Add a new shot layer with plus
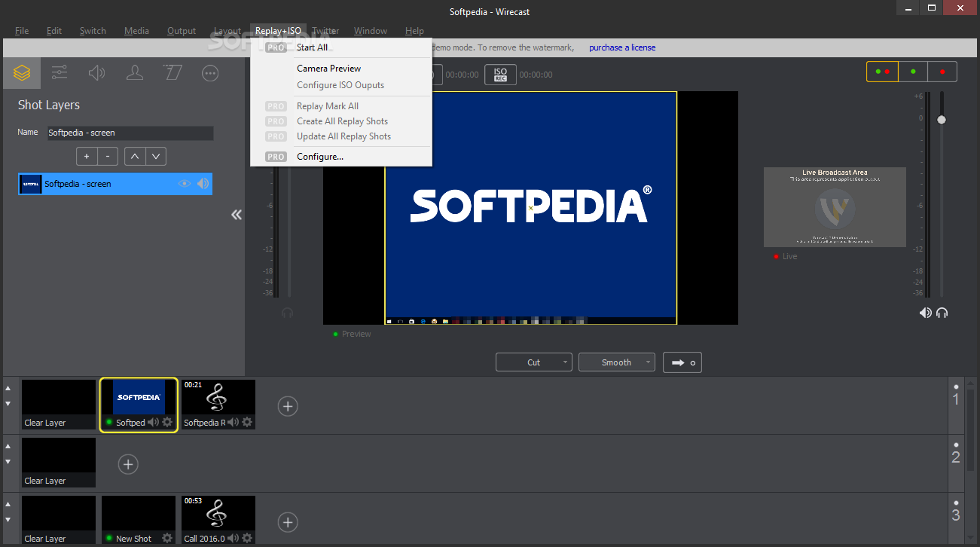This screenshot has width=980, height=547. [x=87, y=157]
